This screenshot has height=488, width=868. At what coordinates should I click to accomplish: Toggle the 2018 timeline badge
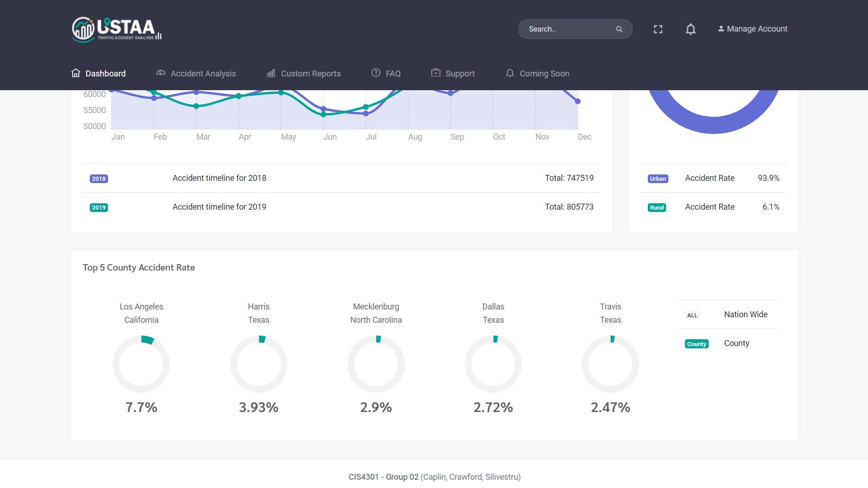[99, 179]
